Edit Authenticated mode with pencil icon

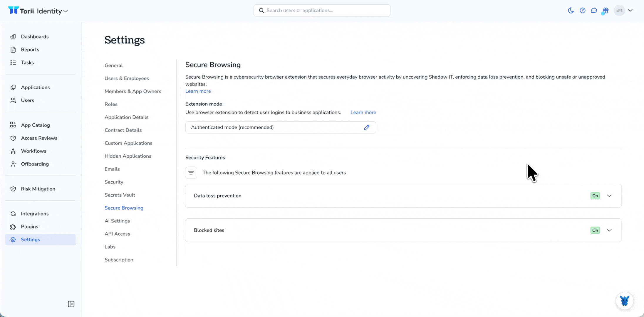367,127
